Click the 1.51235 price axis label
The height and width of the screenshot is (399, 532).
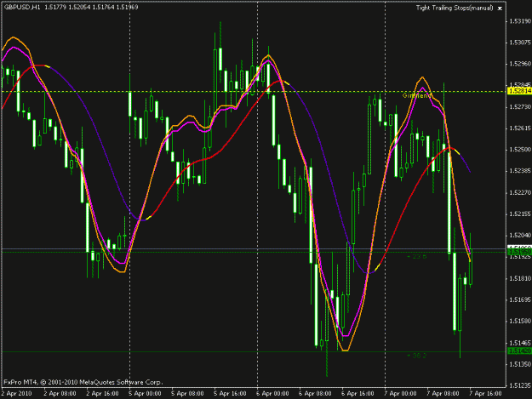coord(520,385)
